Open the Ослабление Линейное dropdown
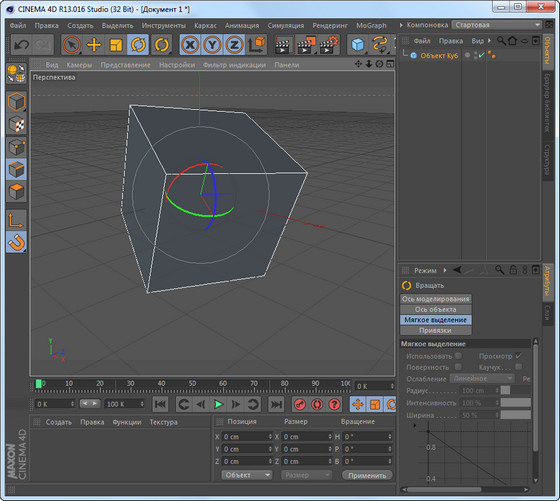Image resolution: width=560 pixels, height=501 pixels. point(481,378)
